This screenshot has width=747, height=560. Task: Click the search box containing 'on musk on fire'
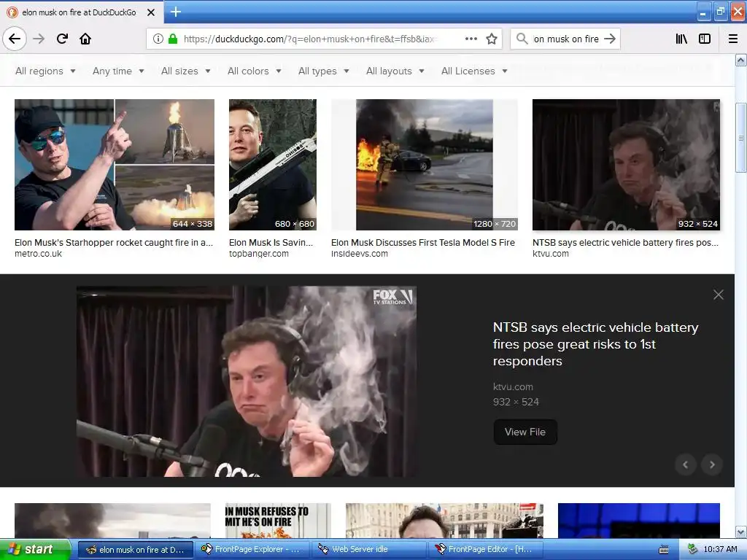pyautogui.click(x=566, y=39)
